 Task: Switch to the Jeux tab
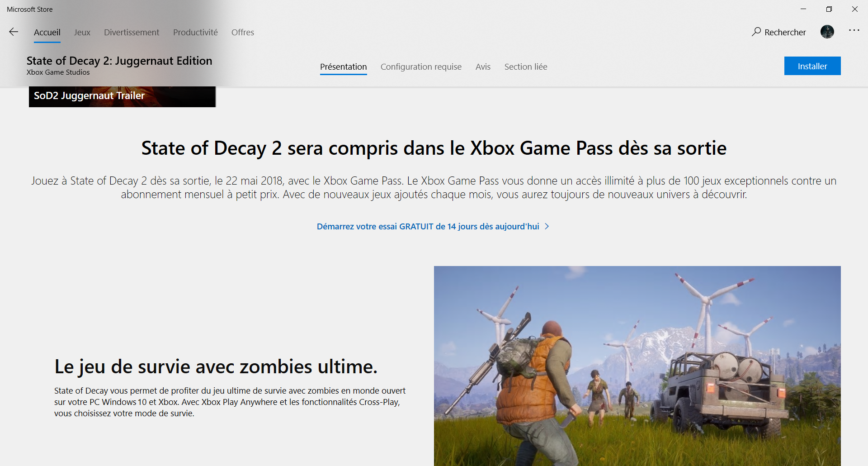pyautogui.click(x=82, y=32)
